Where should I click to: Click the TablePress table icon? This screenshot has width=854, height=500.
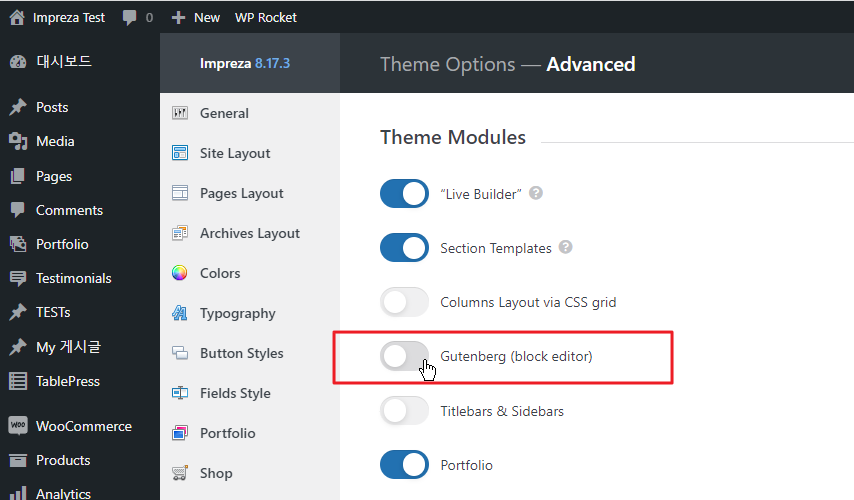(17, 381)
